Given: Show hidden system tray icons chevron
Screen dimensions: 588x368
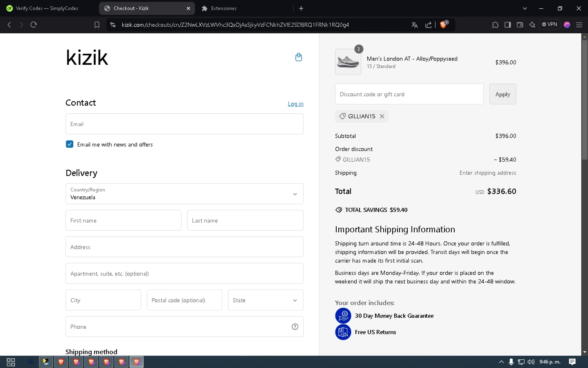Looking at the screenshot, I should 501,362.
